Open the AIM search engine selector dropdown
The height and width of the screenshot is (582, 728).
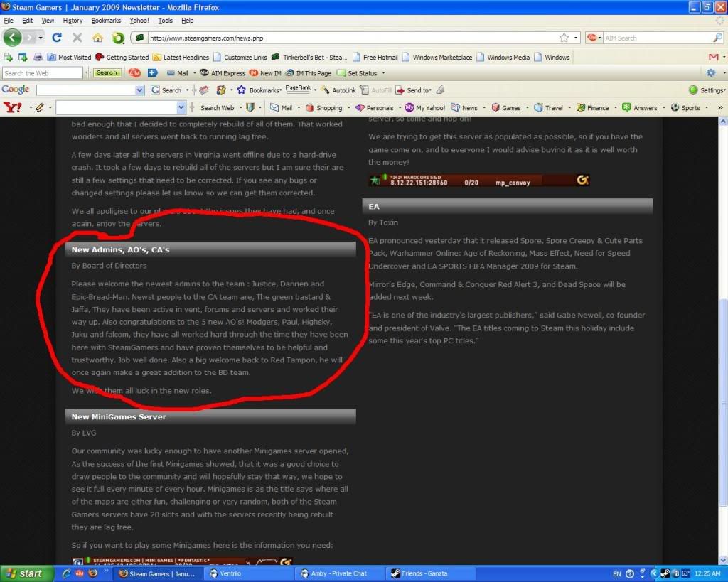click(x=599, y=38)
